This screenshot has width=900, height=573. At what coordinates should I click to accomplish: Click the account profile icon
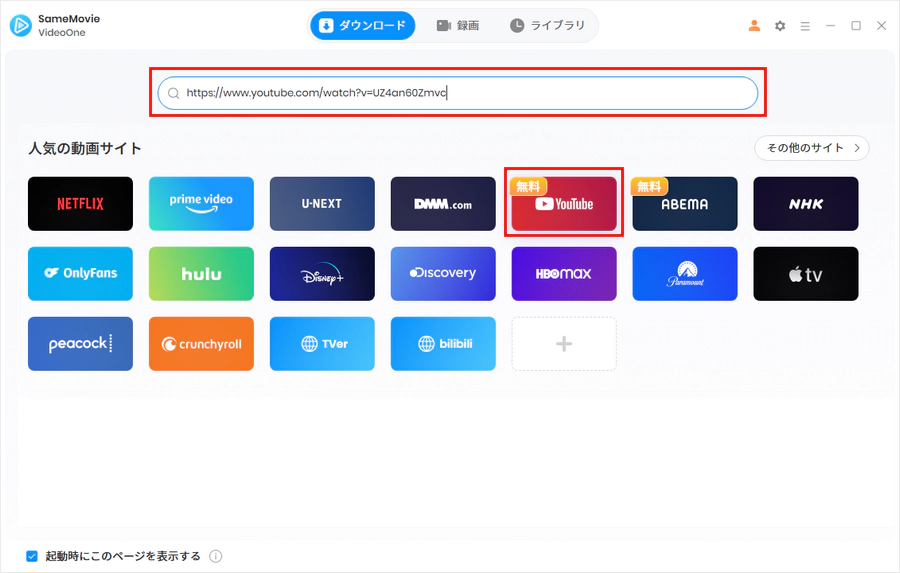point(754,26)
